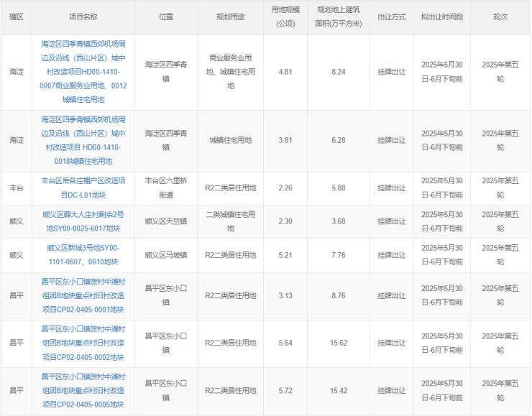Click the 辖区 column header
The image size is (532, 416).
[17, 16]
